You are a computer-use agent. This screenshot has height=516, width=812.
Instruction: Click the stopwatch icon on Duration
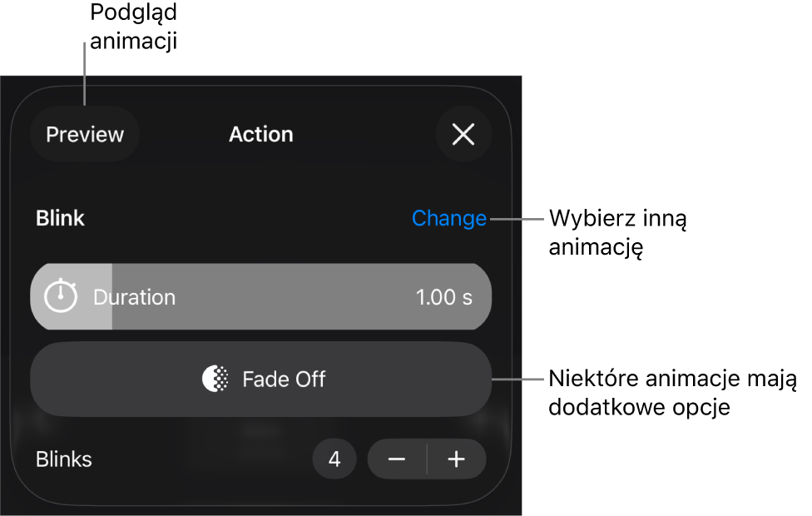60,296
